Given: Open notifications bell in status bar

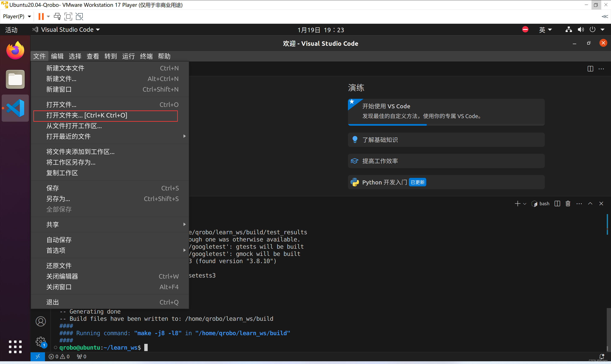Looking at the screenshot, I should pos(602,356).
